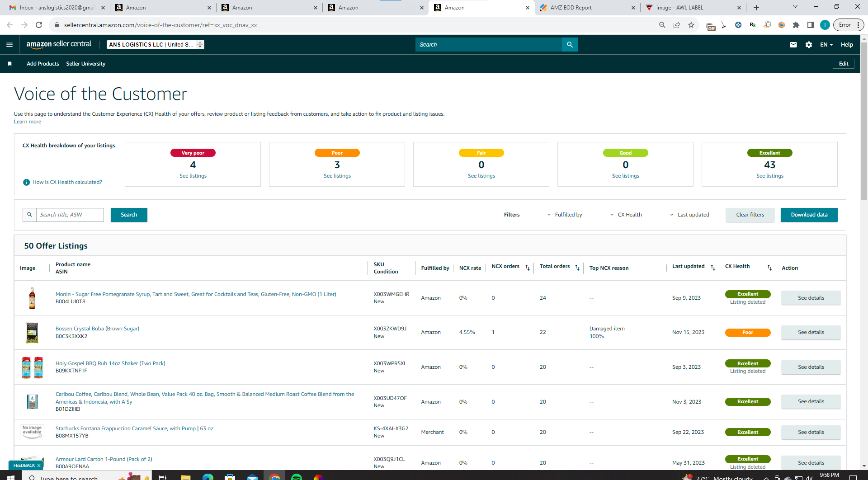Click the teal Search button beside title field
Image resolution: width=868 pixels, height=480 pixels.
129,215
